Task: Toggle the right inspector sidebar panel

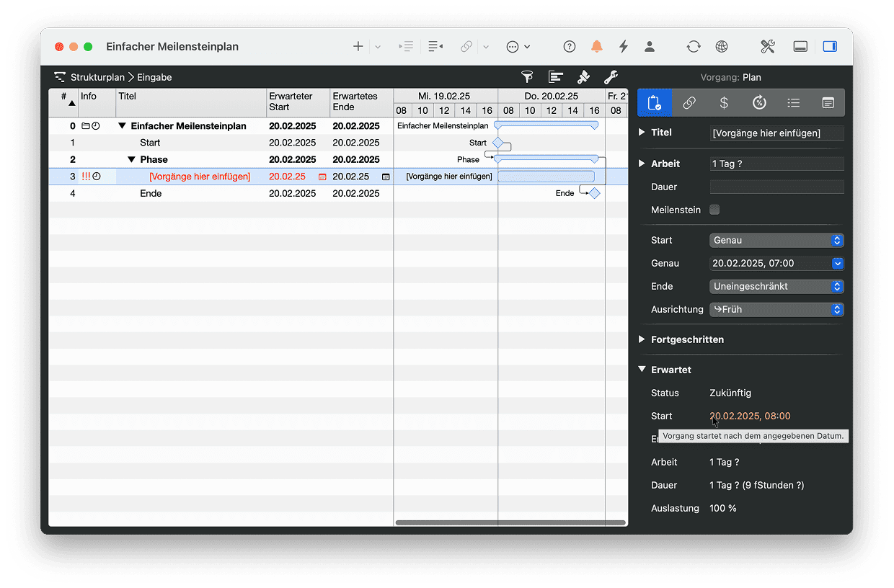Action: coord(830,47)
